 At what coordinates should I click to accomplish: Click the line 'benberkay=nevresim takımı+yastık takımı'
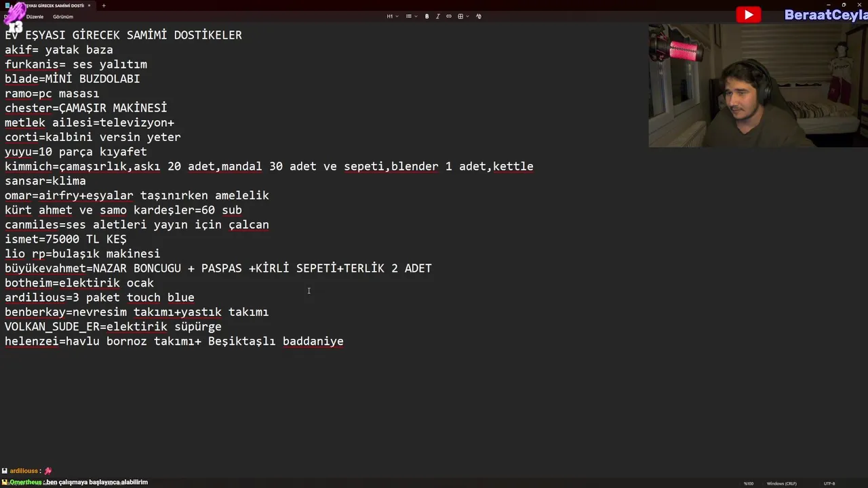coord(137,312)
